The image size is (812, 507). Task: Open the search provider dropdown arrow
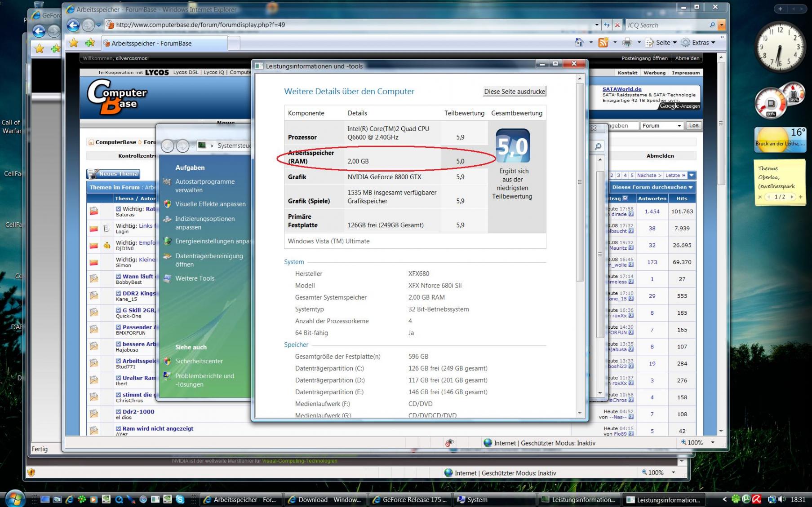722,25
